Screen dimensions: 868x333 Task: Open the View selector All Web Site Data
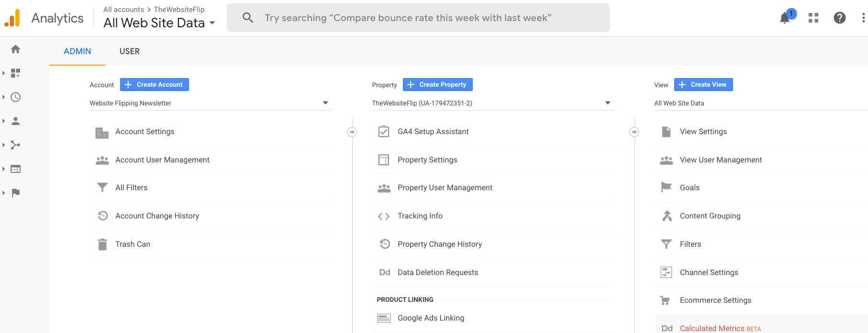coord(761,103)
